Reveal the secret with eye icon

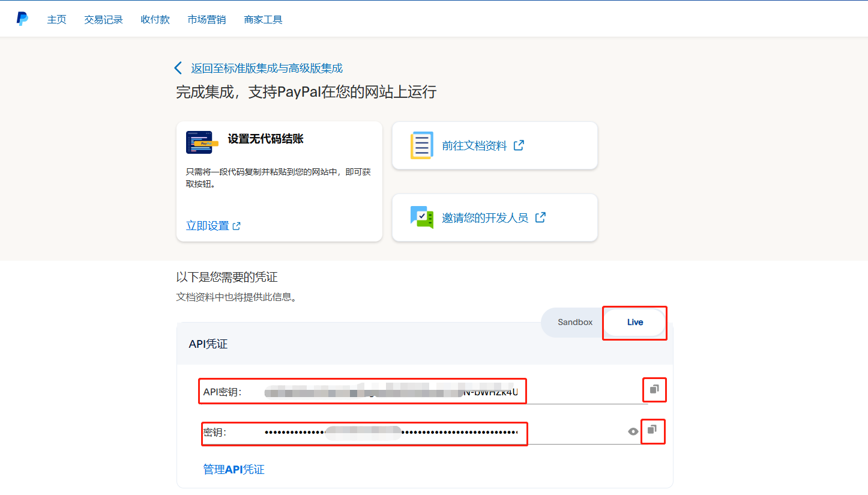tap(633, 431)
